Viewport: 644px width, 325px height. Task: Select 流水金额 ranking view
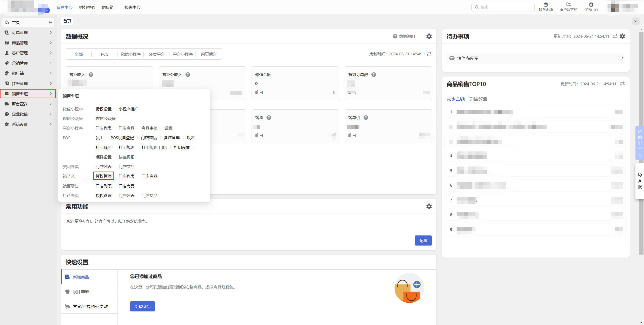[455, 99]
